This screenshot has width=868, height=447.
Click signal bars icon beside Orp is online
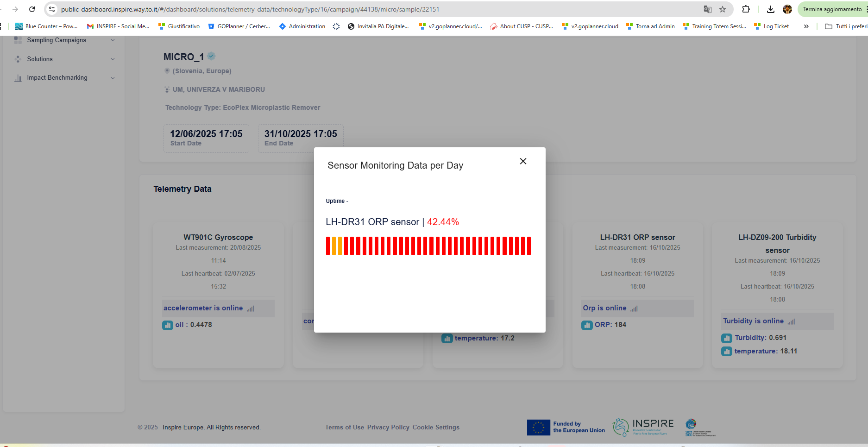click(634, 308)
